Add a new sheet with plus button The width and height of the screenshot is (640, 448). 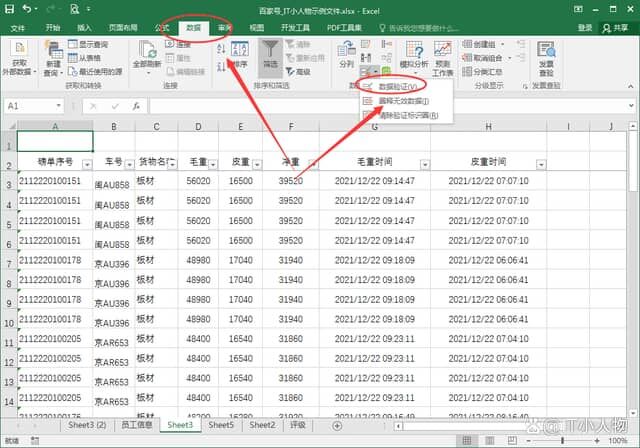[x=337, y=425]
